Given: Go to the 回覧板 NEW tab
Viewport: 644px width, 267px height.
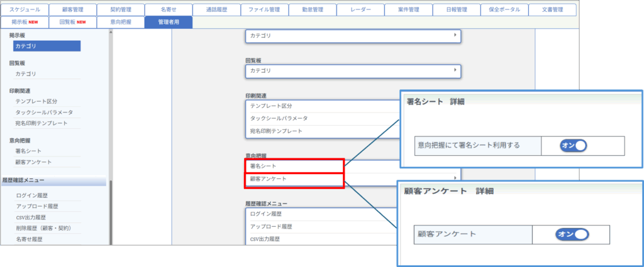Looking at the screenshot, I should point(73,22).
